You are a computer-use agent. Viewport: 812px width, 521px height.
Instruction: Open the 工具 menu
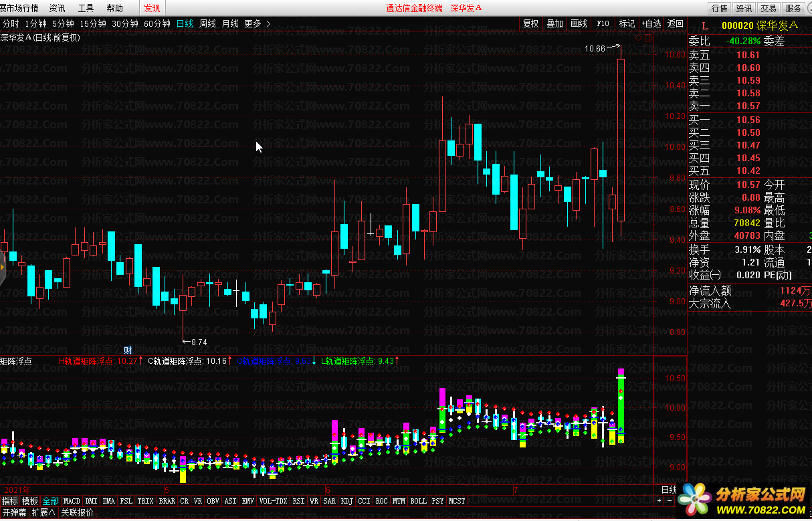(86, 9)
